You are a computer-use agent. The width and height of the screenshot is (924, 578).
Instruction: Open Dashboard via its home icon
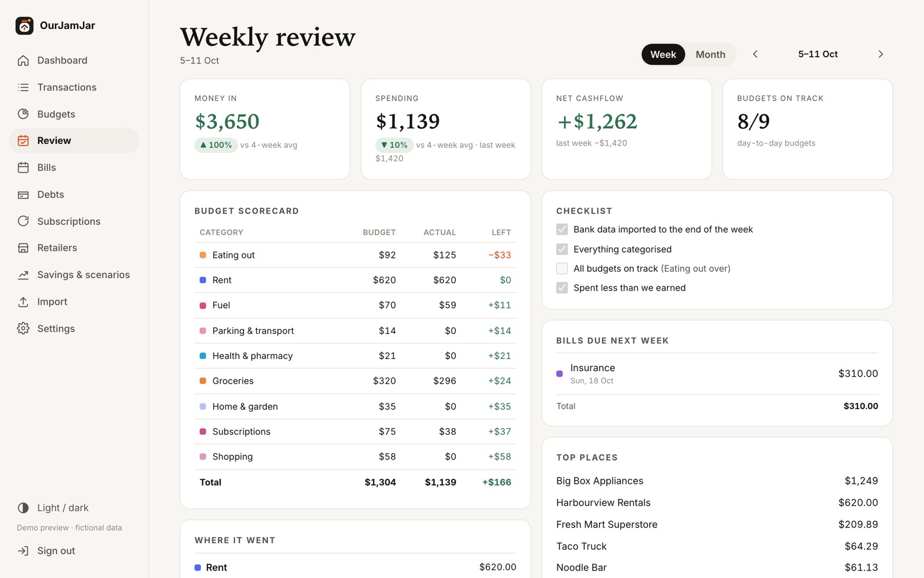click(23, 60)
